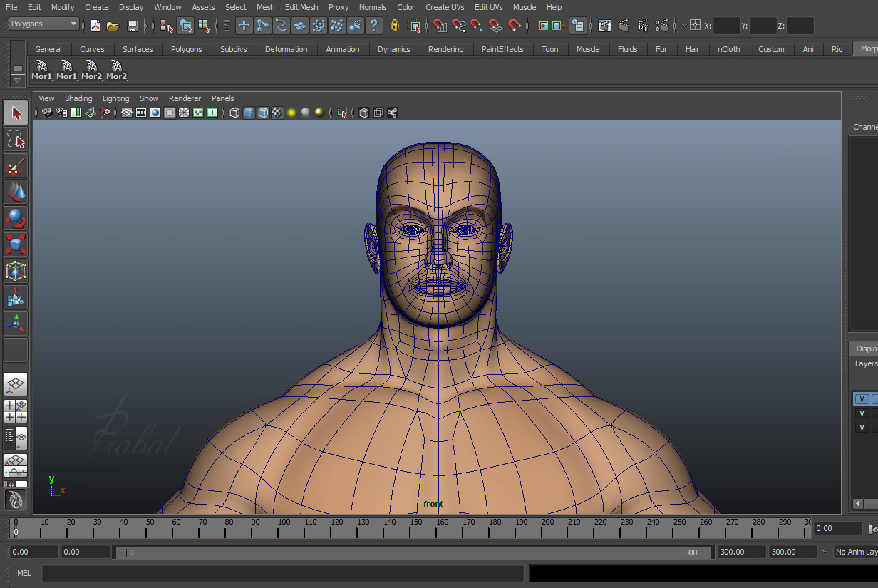Open a scene with the folder icon
Image resolution: width=878 pixels, height=588 pixels.
coord(113,26)
